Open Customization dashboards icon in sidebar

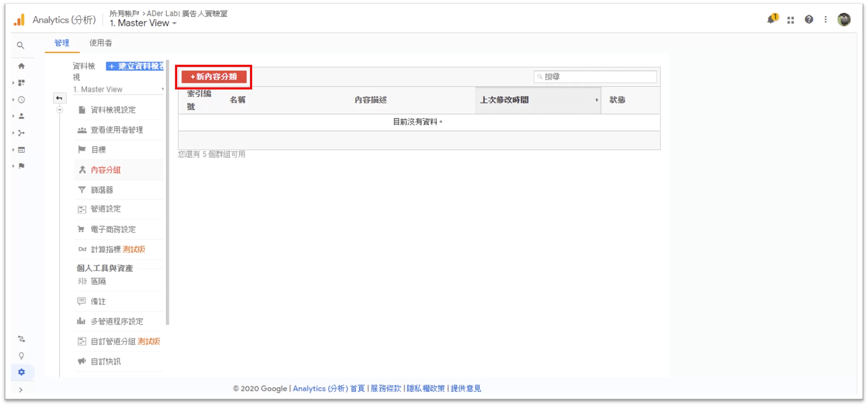(x=21, y=83)
